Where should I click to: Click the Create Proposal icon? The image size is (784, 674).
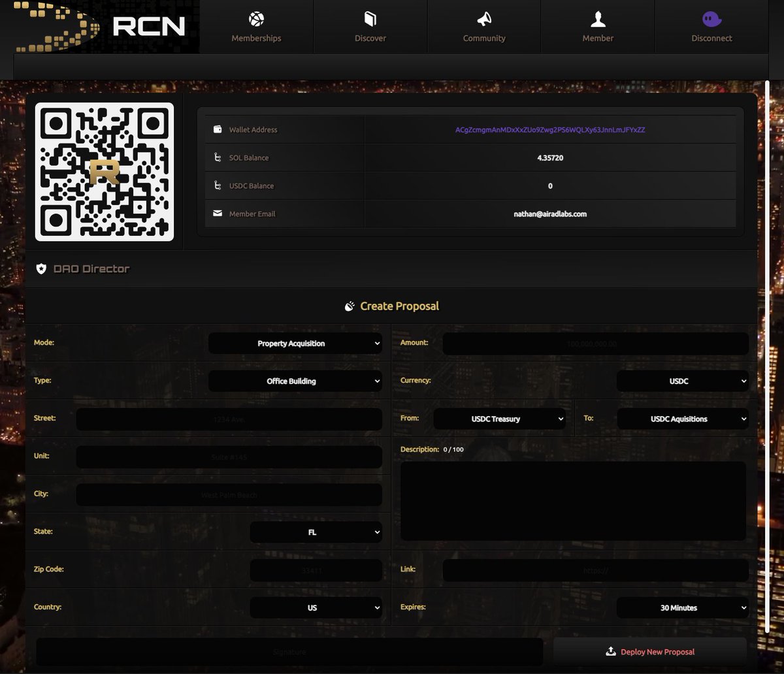[x=350, y=306]
